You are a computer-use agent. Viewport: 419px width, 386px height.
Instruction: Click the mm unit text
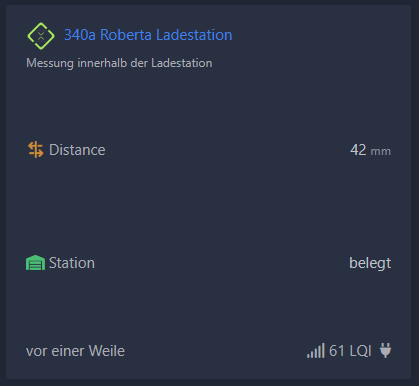click(x=381, y=152)
